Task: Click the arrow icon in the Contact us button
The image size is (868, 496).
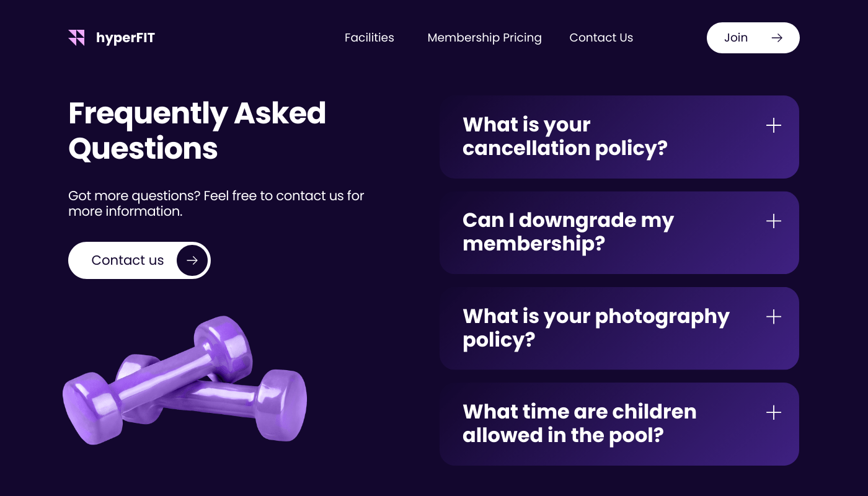Action: [192, 260]
